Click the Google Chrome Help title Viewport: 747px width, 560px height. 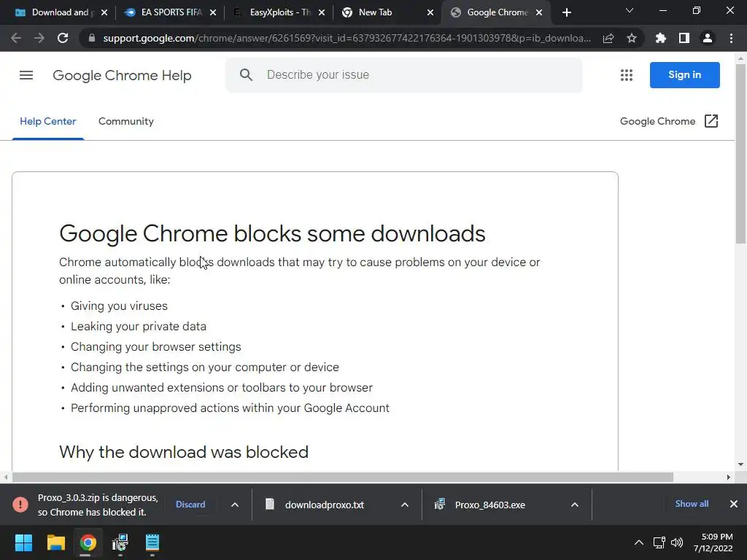pyautogui.click(x=122, y=75)
